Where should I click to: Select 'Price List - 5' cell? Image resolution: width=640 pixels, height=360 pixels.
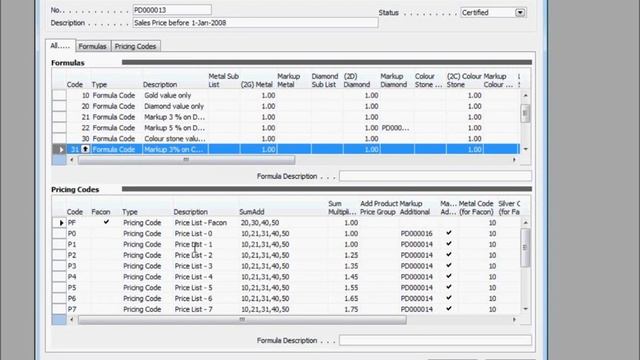[x=206, y=288]
